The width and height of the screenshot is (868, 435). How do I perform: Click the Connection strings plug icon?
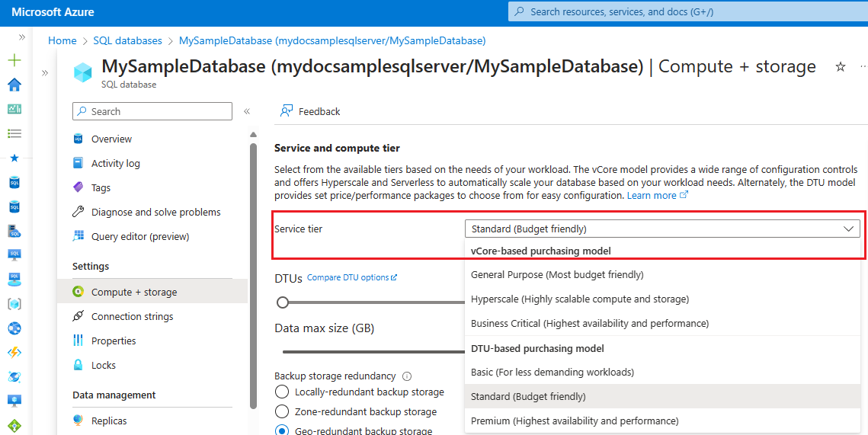click(x=78, y=316)
